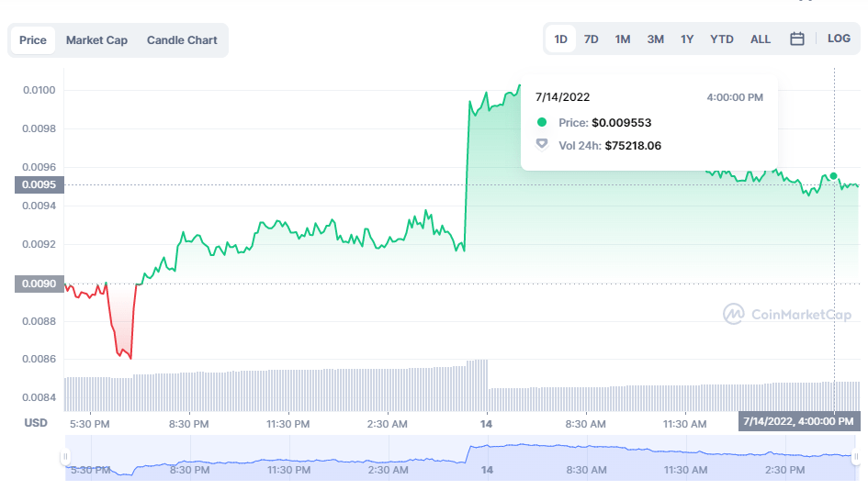Select the 7D time range
This screenshot has width=868, height=490.
[x=592, y=39]
